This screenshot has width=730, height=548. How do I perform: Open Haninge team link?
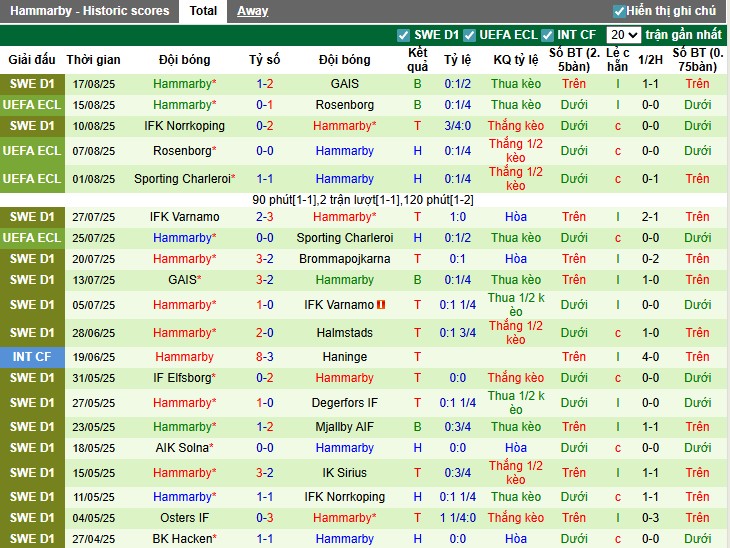click(x=345, y=357)
